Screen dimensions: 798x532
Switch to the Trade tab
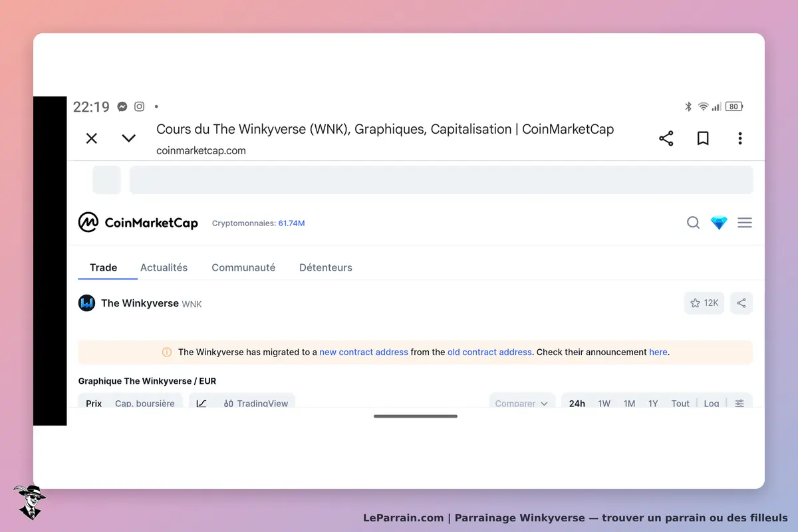103,267
